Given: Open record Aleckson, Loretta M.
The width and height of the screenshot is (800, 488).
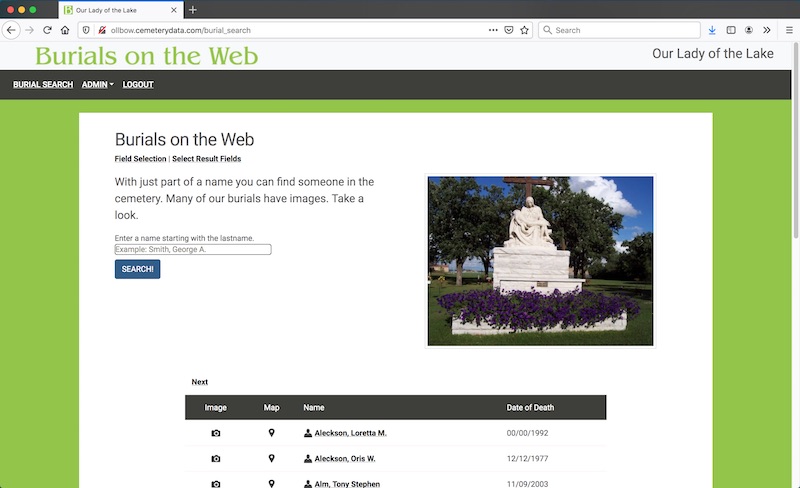Looking at the screenshot, I should click(351, 433).
